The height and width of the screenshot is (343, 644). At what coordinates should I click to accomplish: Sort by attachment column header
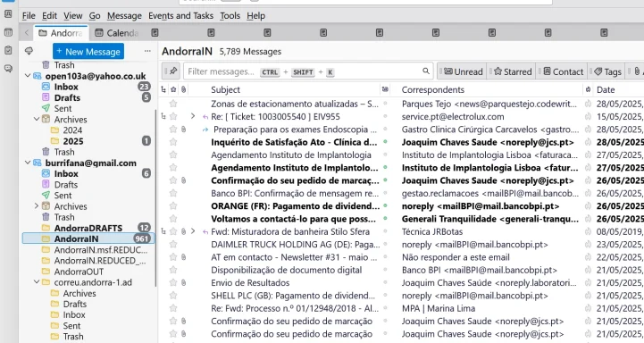pos(183,89)
